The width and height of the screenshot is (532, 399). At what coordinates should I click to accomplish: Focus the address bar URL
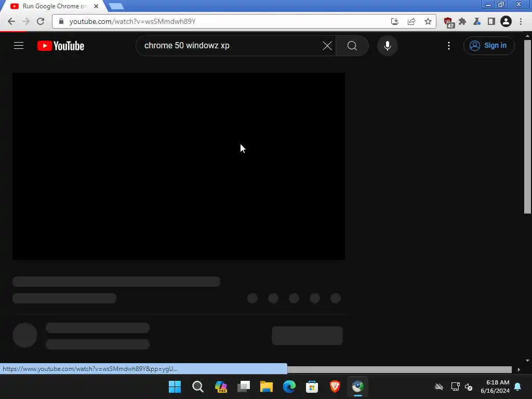[x=224, y=21]
